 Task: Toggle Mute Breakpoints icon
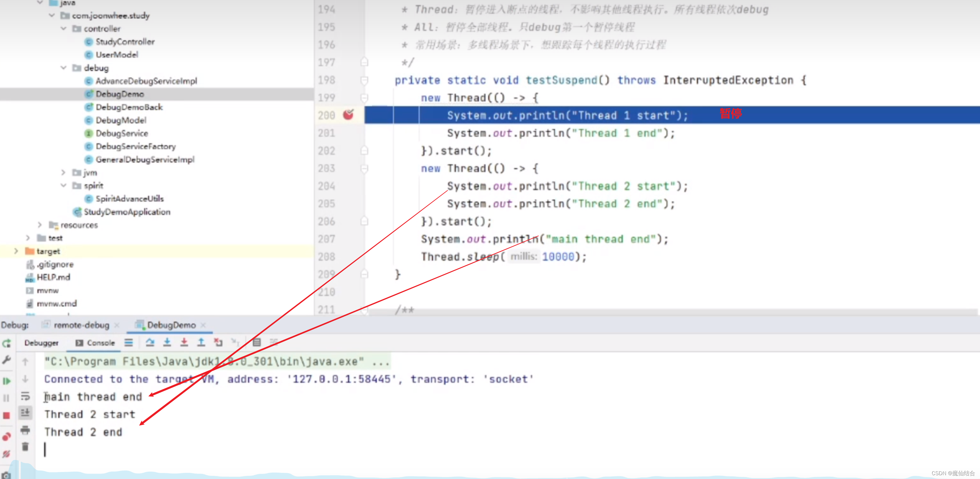tap(6, 454)
